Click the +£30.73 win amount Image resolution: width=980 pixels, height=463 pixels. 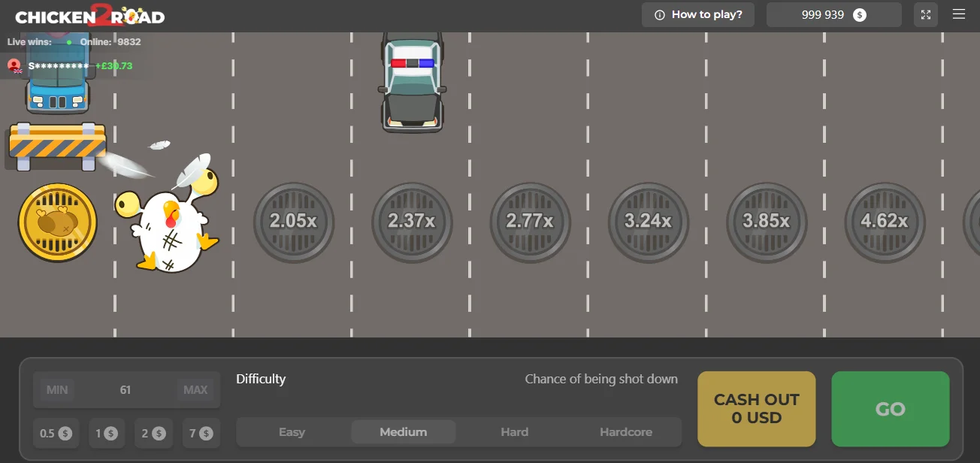coord(113,66)
